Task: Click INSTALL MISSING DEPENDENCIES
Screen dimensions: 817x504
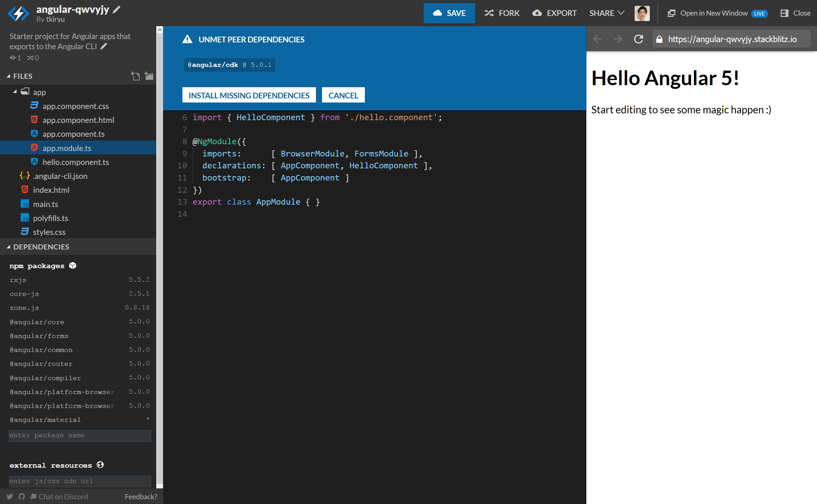Action: coord(249,95)
